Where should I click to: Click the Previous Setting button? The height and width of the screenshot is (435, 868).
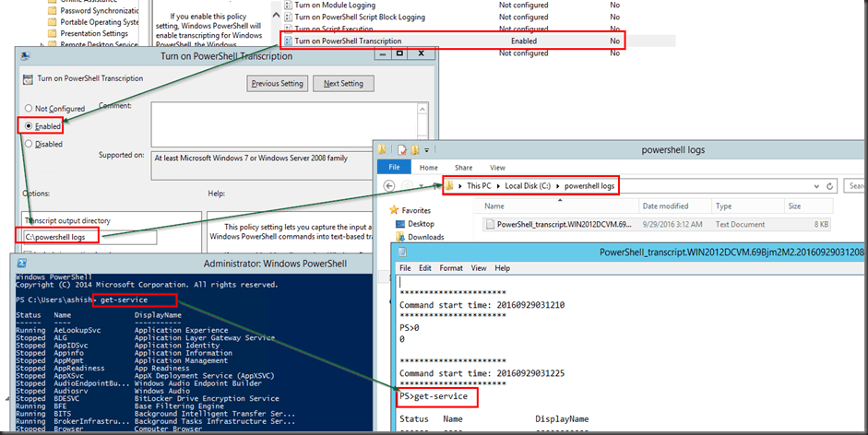[x=278, y=84]
